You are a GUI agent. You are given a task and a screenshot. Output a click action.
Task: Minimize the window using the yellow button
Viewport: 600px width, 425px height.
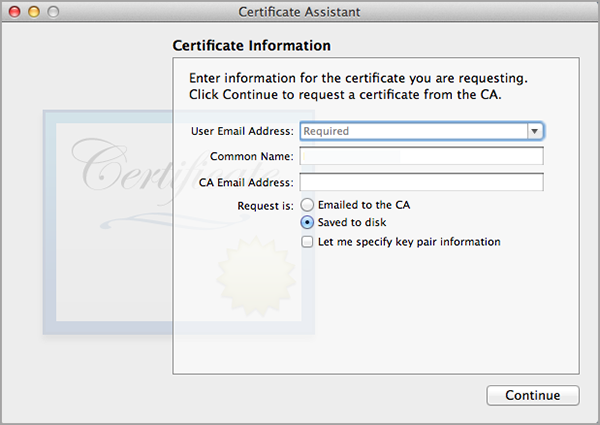[33, 11]
